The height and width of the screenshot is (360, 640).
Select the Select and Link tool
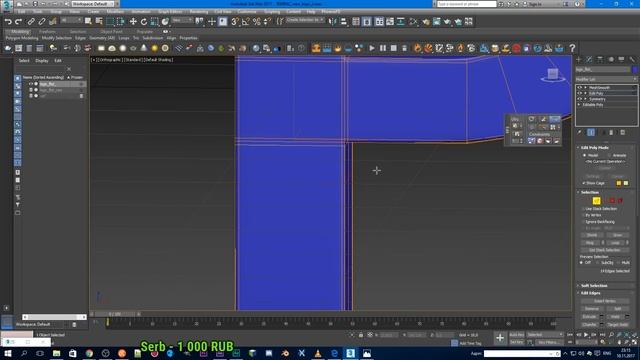click(31, 22)
